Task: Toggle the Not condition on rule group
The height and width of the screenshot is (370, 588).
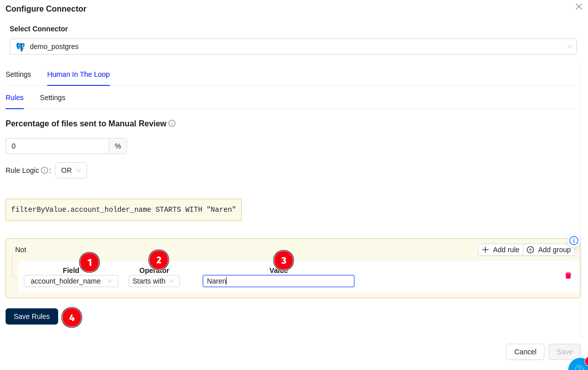Action: pyautogui.click(x=21, y=250)
